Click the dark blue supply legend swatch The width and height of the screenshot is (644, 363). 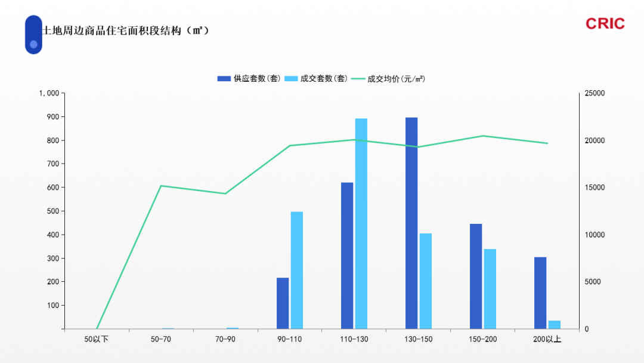click(224, 79)
